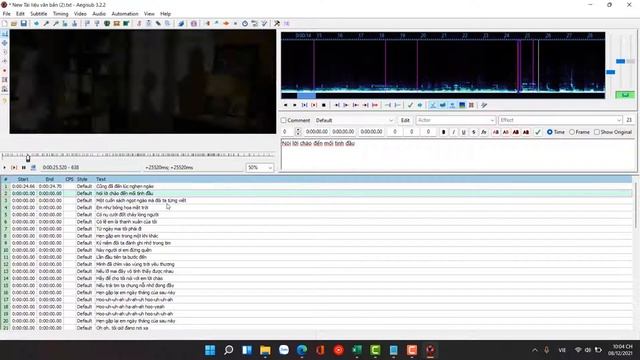
Task: Play video with the small play button
Action: [5, 167]
